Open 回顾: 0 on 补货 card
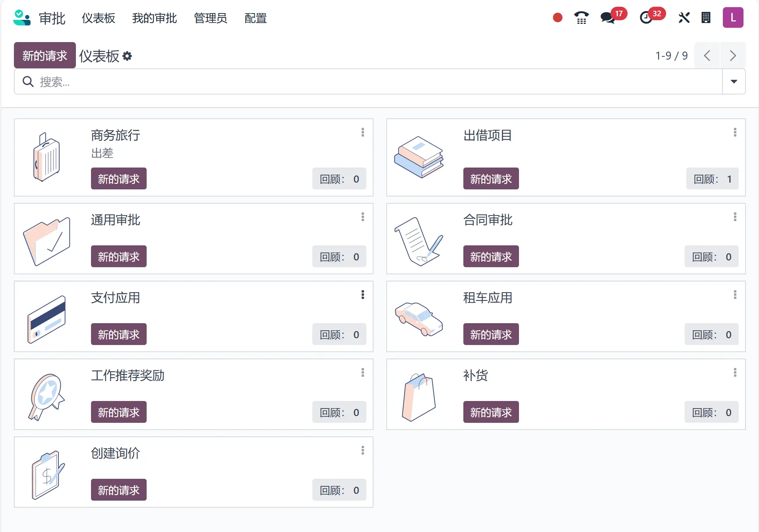The image size is (759, 532). tap(712, 412)
